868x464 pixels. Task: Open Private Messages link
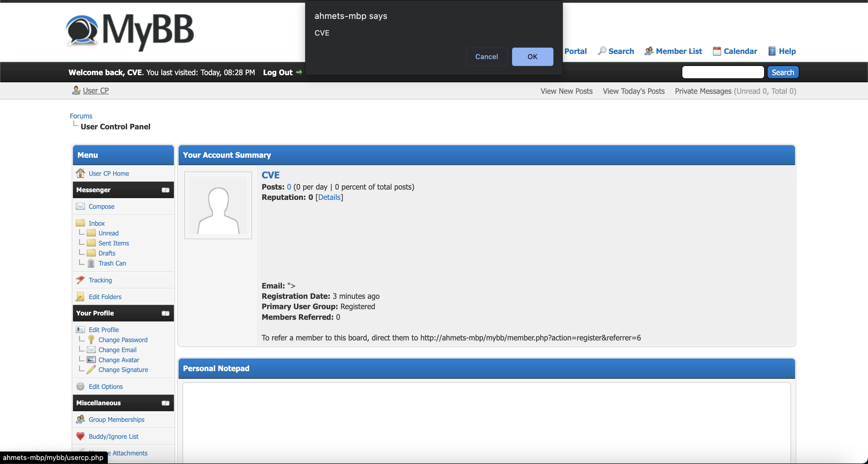click(703, 91)
